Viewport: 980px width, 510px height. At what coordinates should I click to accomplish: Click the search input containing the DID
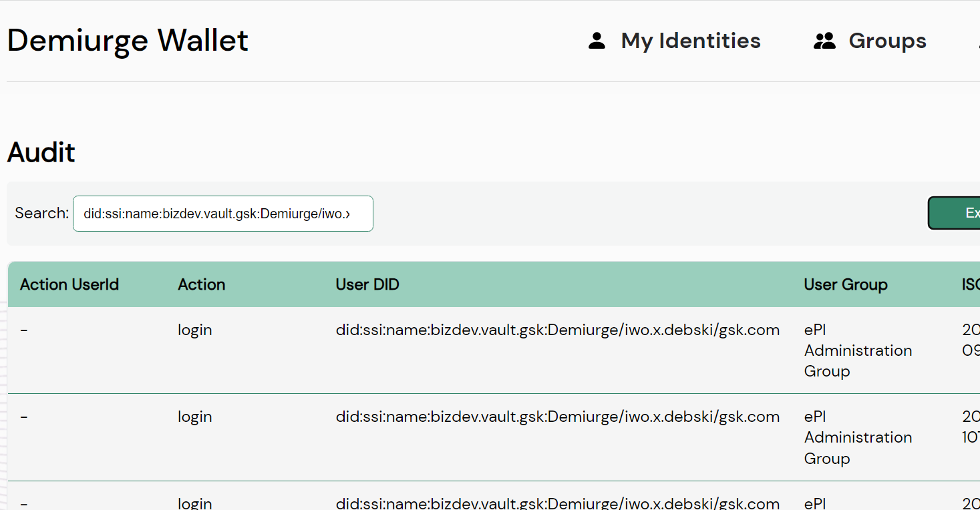[x=222, y=213]
